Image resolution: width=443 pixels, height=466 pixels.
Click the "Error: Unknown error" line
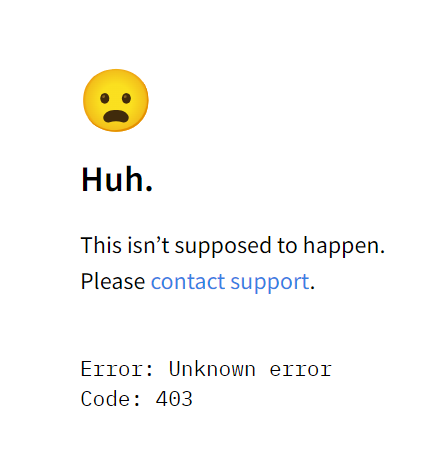click(x=206, y=369)
